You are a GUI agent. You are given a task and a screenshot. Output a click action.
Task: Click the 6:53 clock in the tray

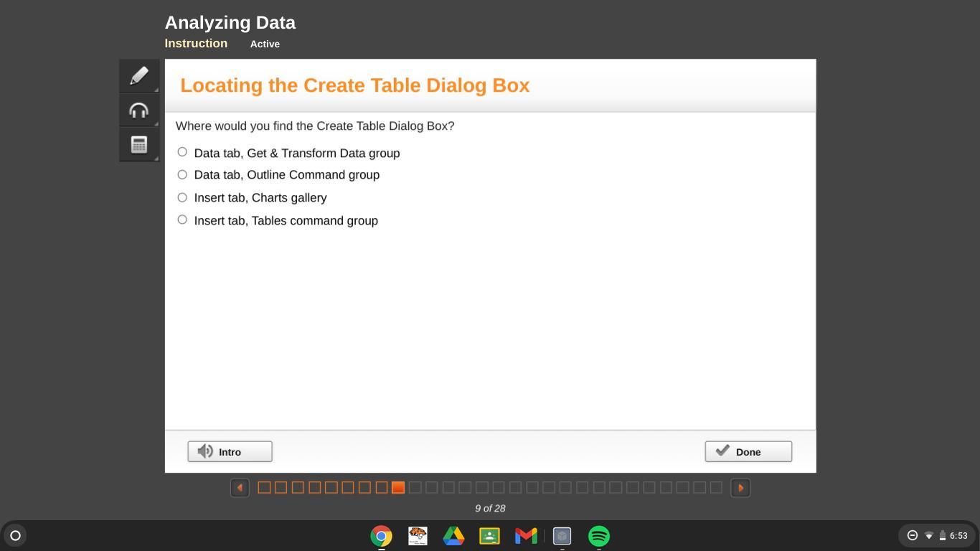[x=958, y=535]
